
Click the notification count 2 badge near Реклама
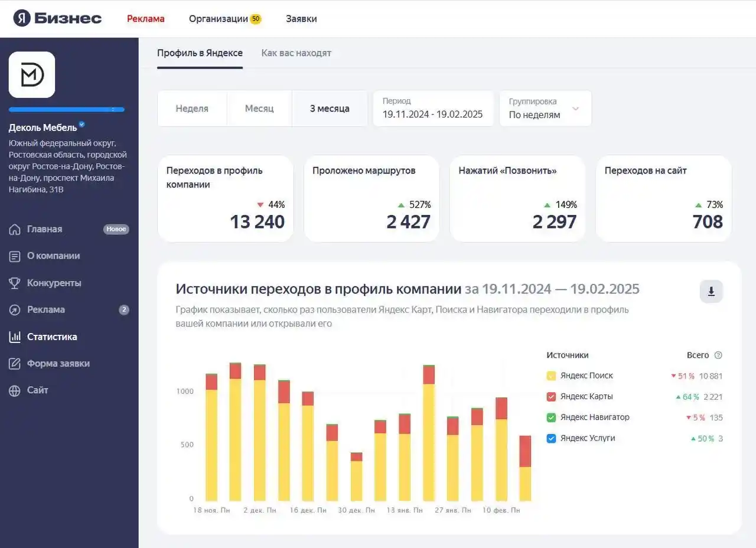point(124,310)
